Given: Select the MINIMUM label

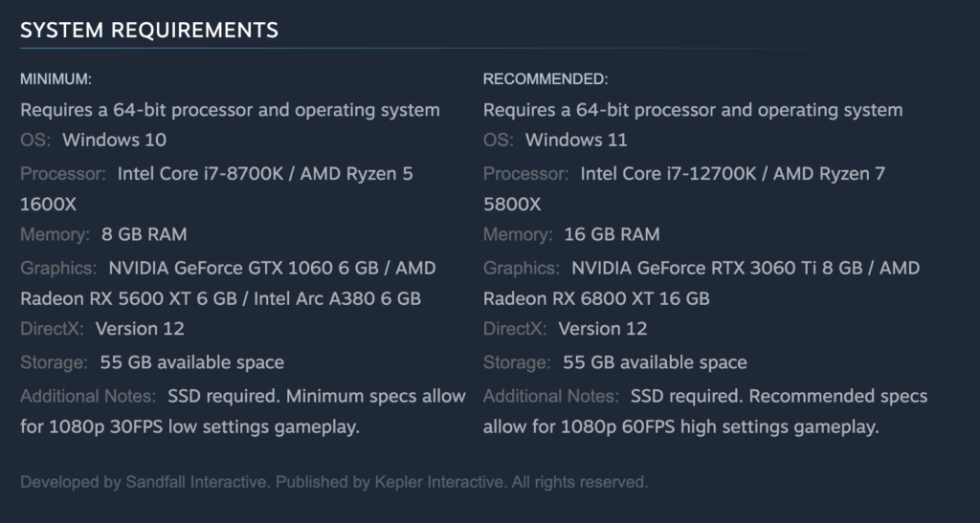Looking at the screenshot, I should click(x=56, y=79).
